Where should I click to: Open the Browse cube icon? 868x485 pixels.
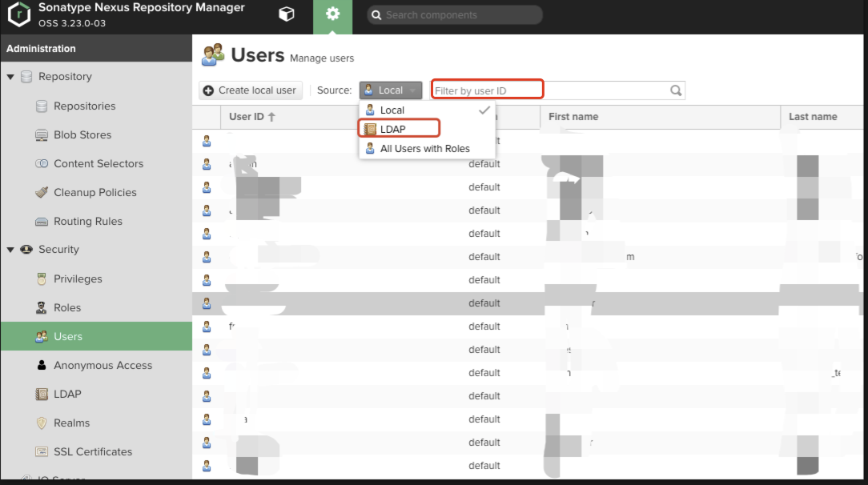tap(286, 14)
